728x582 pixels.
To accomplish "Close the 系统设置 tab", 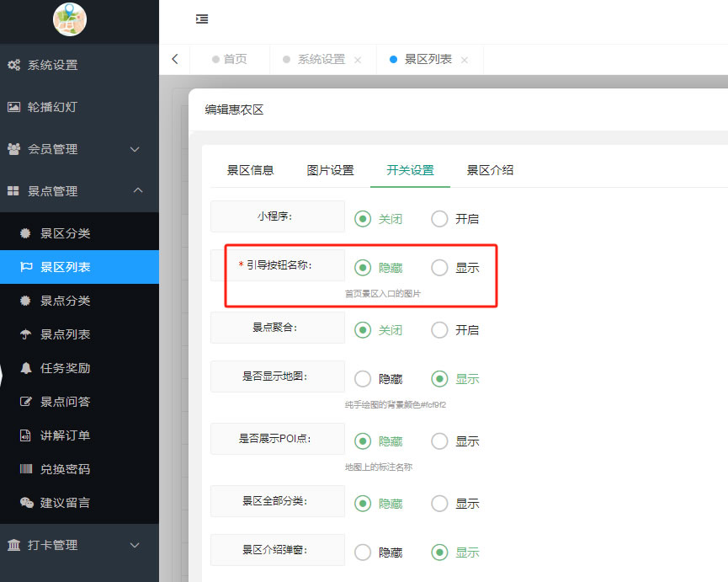I will point(358,60).
